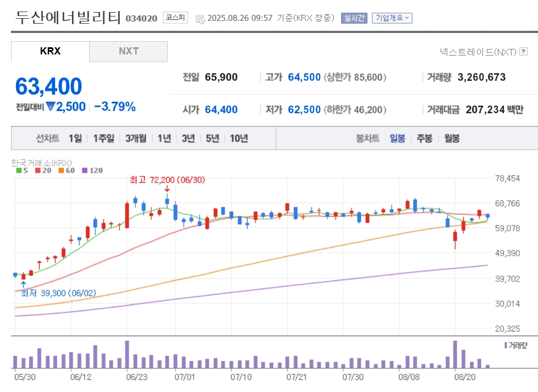The image size is (538, 392).
Task: Click the 08/20 date axis label
Action: coord(465,377)
